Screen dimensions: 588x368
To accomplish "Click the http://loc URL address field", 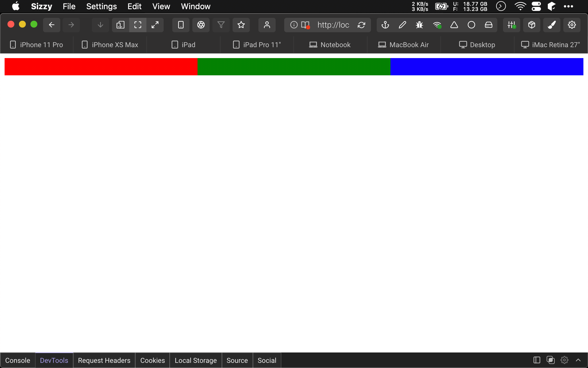I will click(333, 25).
